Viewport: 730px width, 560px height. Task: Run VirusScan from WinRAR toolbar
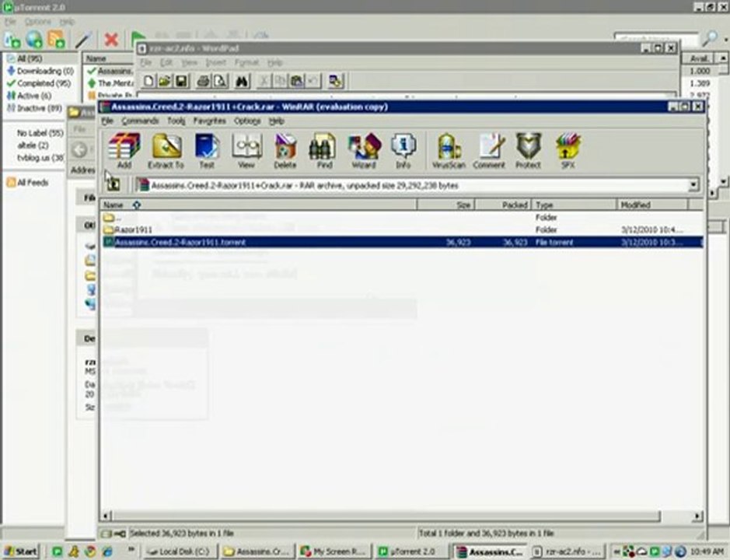449,150
